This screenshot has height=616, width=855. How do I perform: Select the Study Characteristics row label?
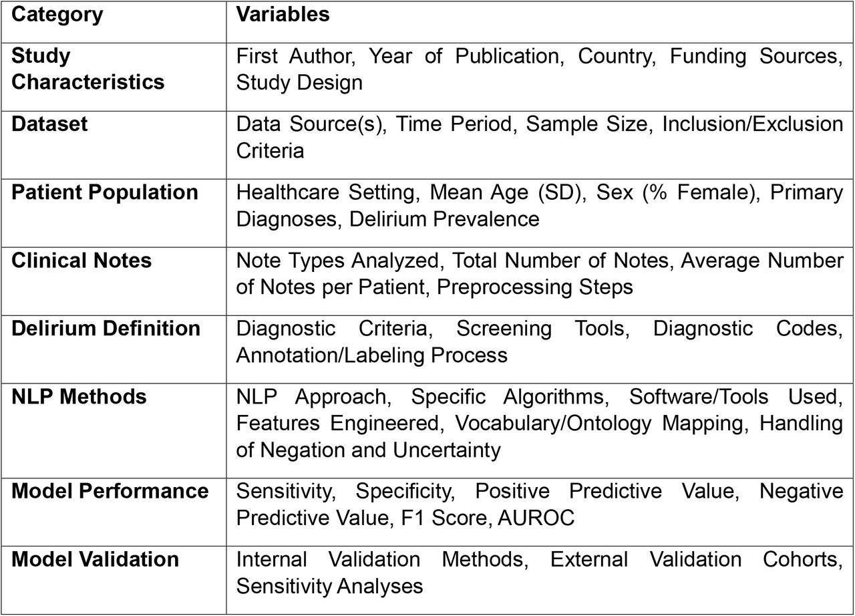click(88, 69)
